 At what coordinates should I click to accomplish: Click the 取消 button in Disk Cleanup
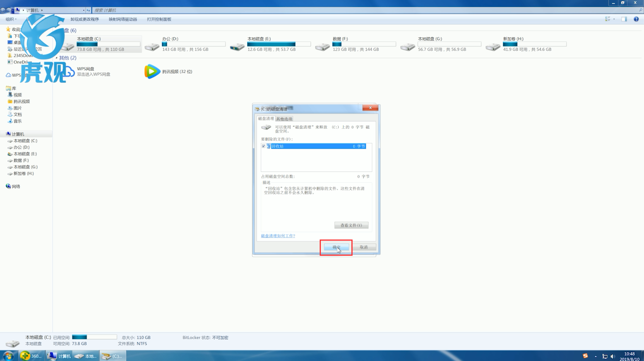(x=364, y=247)
